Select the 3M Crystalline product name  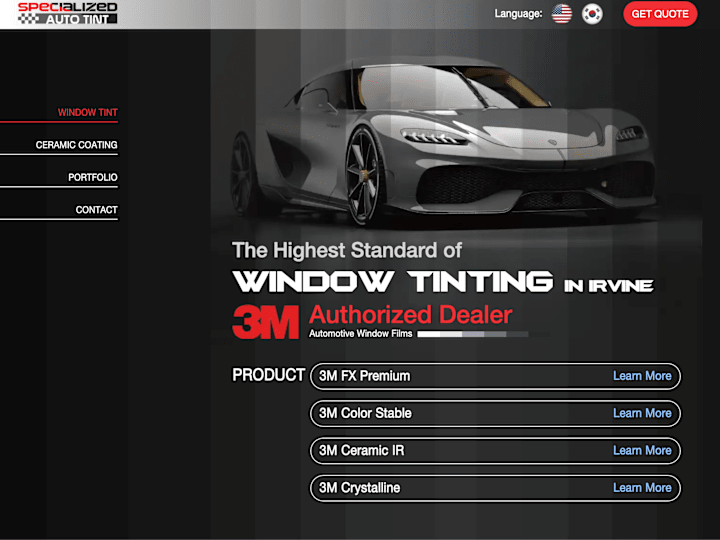point(360,488)
